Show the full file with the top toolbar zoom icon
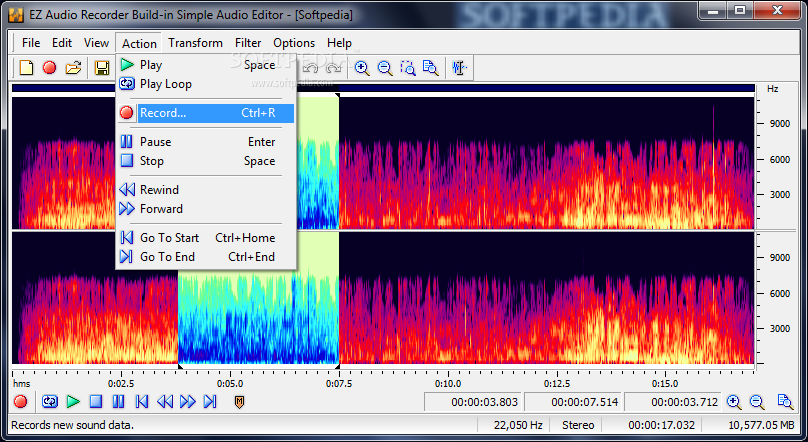The height and width of the screenshot is (442, 808). (430, 67)
